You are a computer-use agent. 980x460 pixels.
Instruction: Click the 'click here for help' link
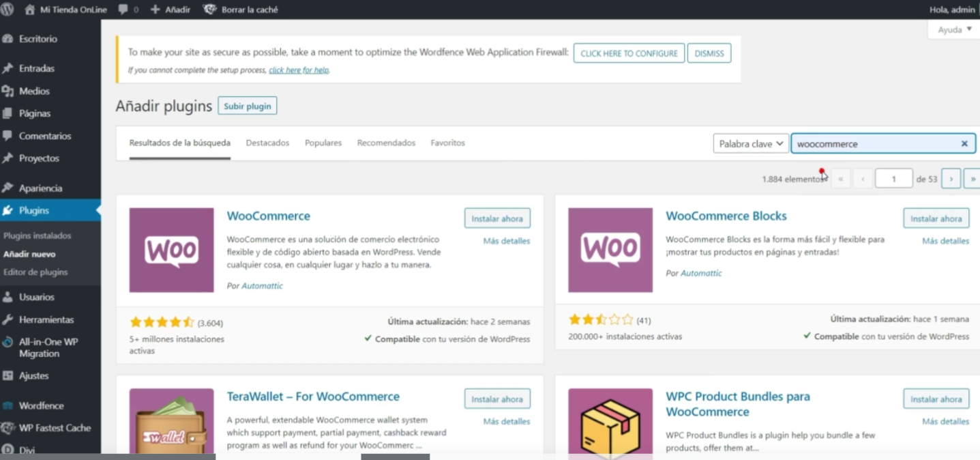(x=299, y=70)
